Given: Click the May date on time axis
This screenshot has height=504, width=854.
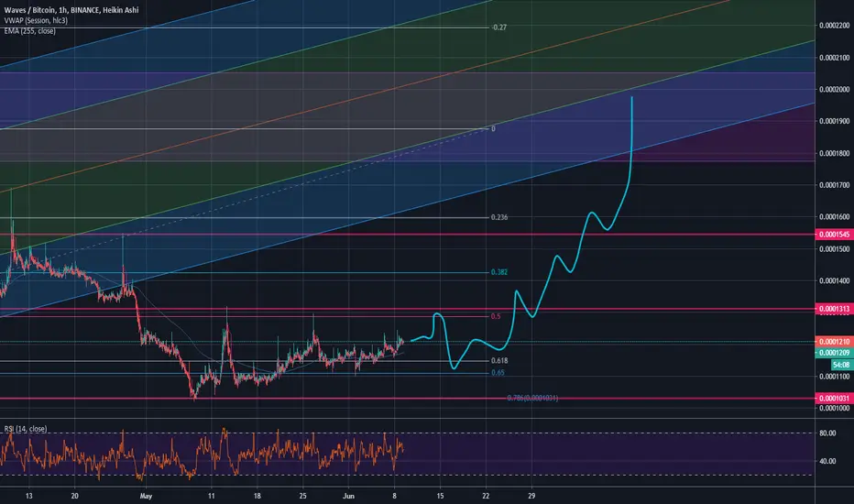Looking at the screenshot, I should click(x=146, y=496).
